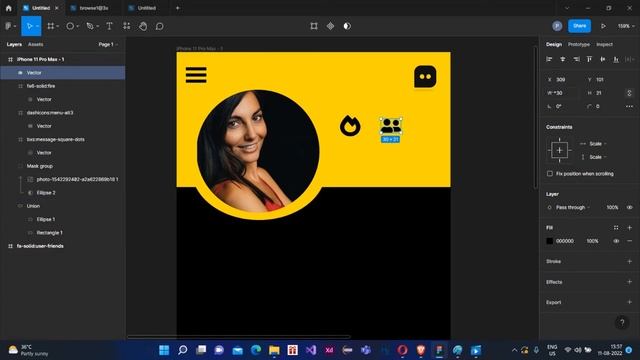Open vertical constraint Scale dropdown
Viewport: 640px width, 360px height.
[598, 157]
